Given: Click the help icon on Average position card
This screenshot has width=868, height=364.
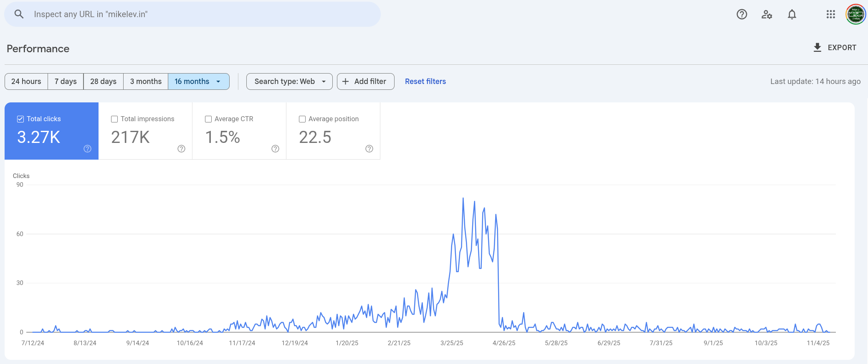Looking at the screenshot, I should (369, 149).
